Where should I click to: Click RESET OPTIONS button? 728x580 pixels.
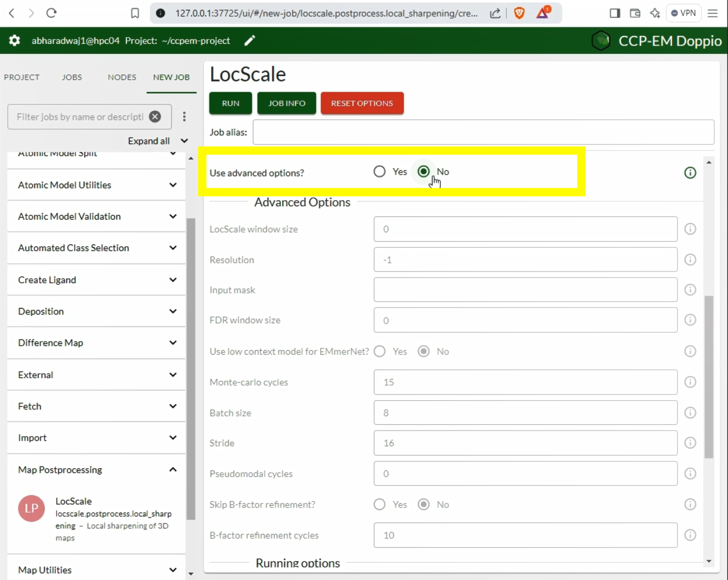[x=362, y=103]
